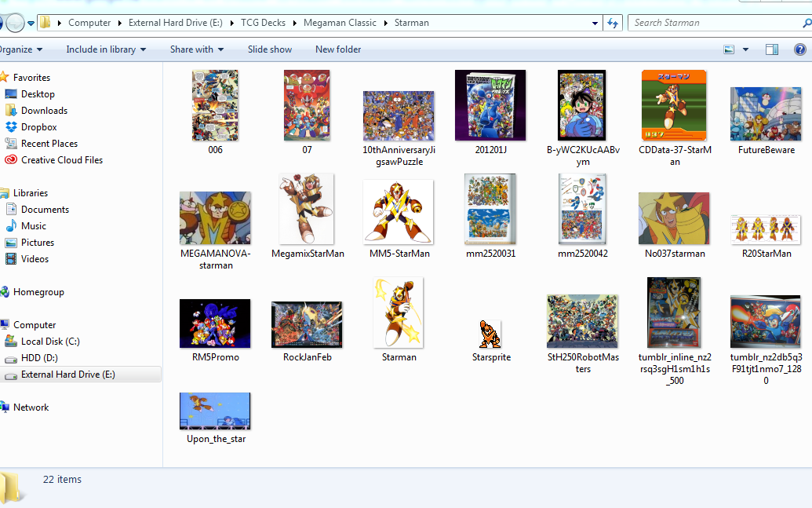Change the view using views icon
812x508 pixels.
729,49
